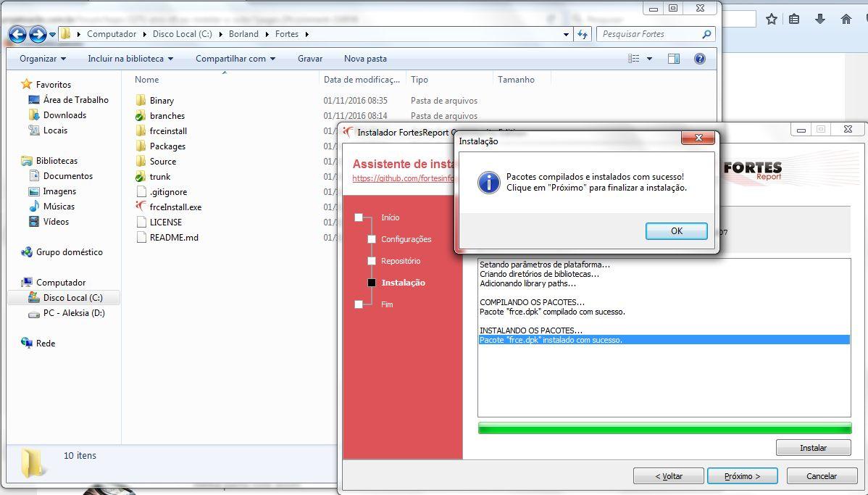Select the frceInstall.exe file icon
This screenshot has height=495, width=868.
[x=141, y=207]
